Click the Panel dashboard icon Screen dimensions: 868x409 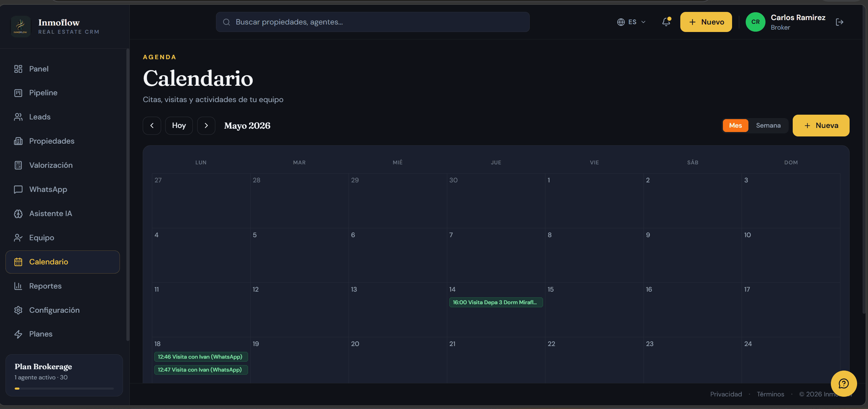tap(18, 69)
